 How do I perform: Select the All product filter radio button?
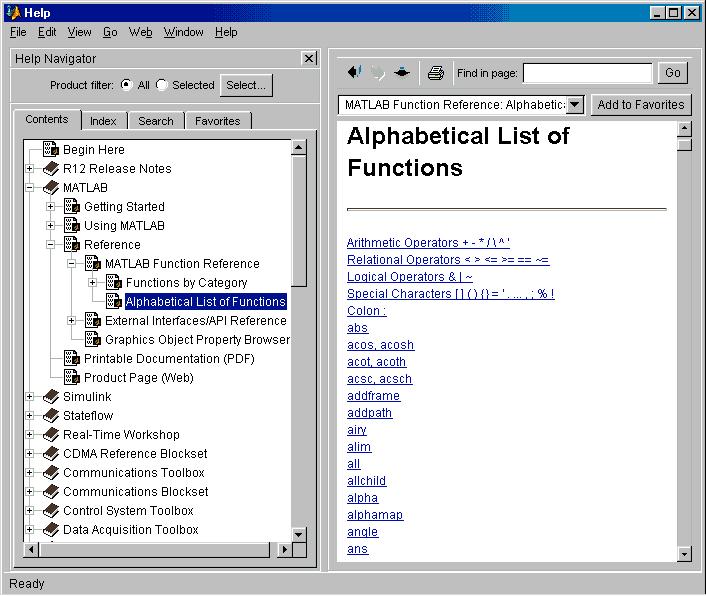click(127, 85)
